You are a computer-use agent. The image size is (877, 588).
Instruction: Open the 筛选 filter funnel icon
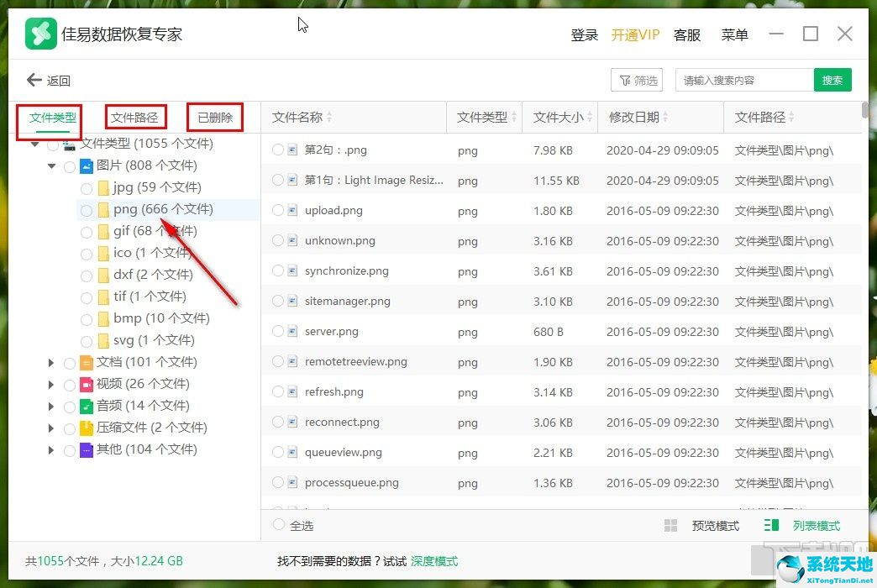(x=623, y=79)
